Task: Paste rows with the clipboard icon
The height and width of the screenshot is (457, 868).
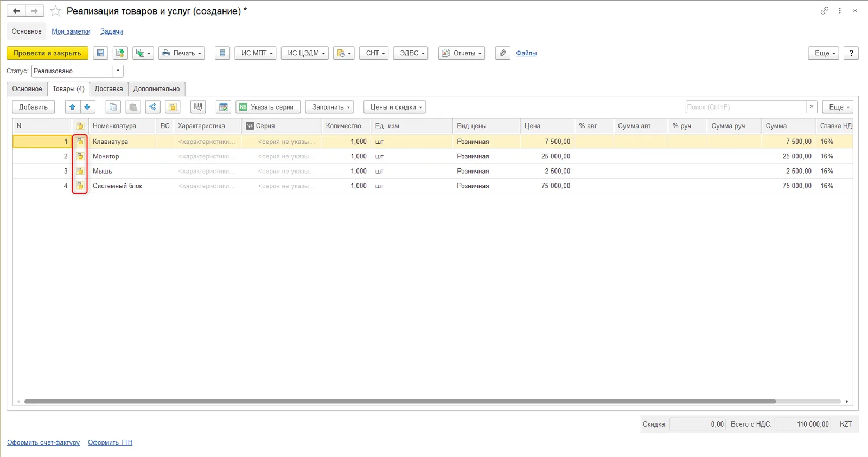Action: [133, 107]
